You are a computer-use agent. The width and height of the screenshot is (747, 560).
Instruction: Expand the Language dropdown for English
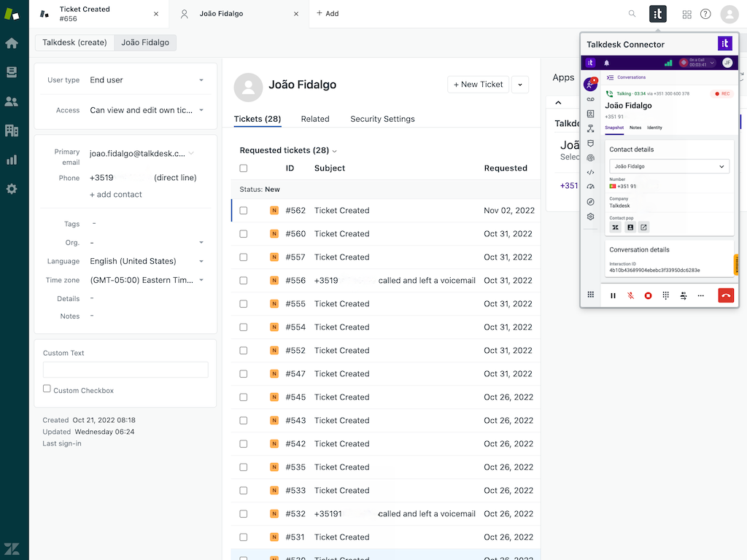coord(146,261)
